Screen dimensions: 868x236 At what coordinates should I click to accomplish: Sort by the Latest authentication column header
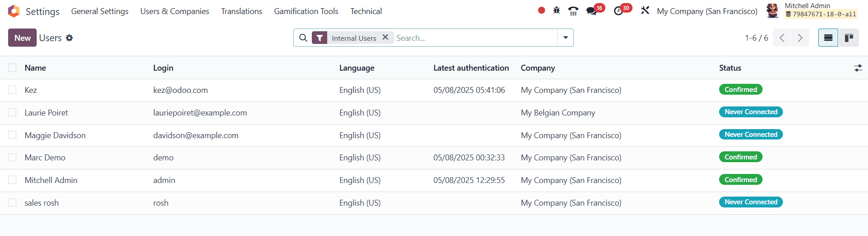click(x=471, y=67)
